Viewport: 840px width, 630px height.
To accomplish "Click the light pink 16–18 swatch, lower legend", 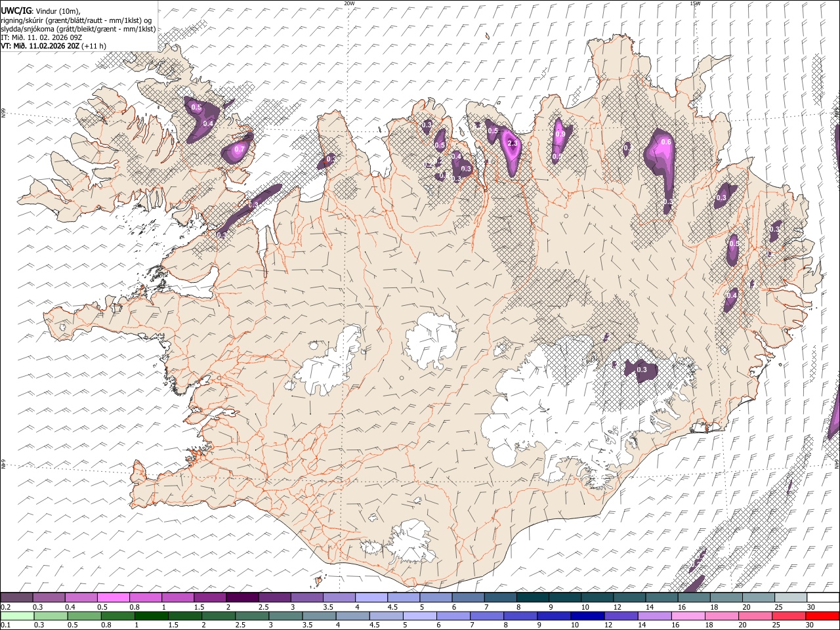I will point(688,616).
